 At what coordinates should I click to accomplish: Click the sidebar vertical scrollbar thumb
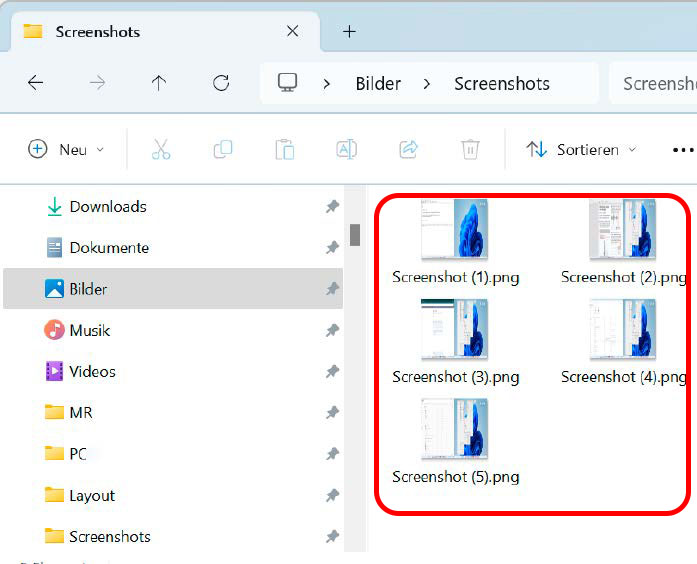[355, 235]
